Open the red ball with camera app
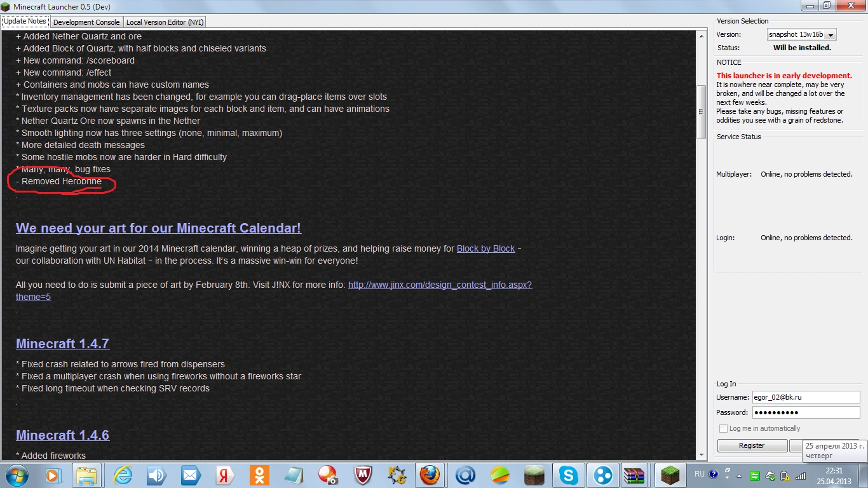Screen dimensions: 868x488 [327, 475]
